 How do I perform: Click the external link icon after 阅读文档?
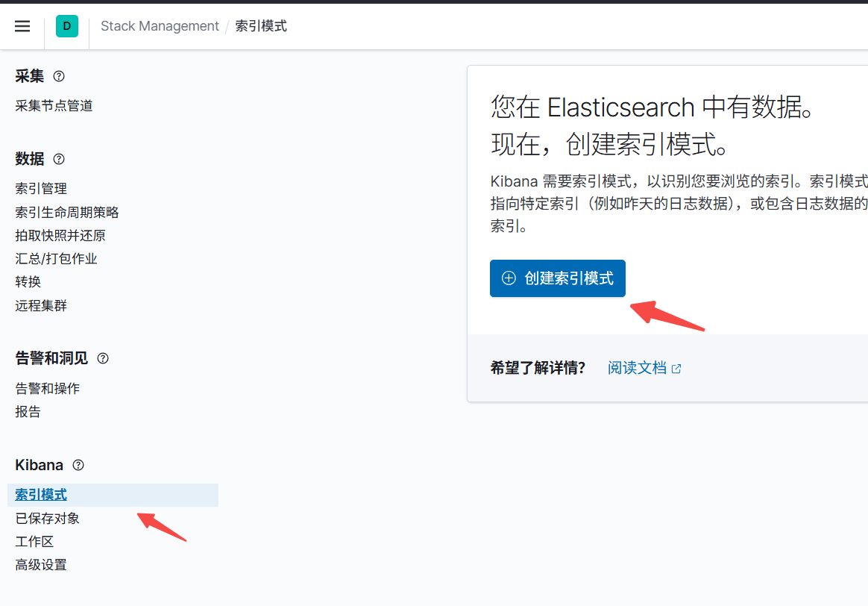[x=676, y=369]
